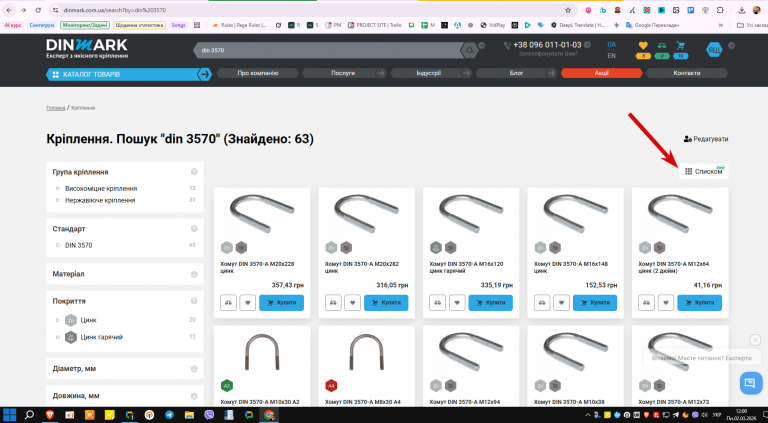Bookmark this page with the star icon

coord(568,10)
